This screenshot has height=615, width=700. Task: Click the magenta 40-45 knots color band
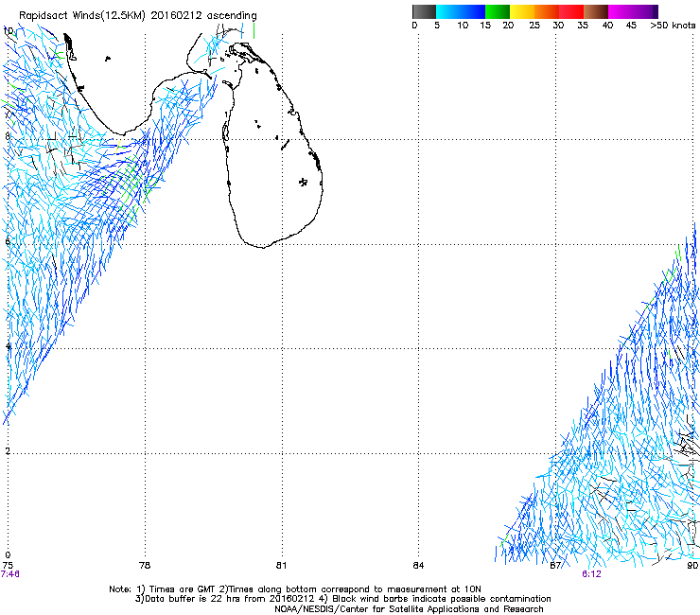[621, 11]
